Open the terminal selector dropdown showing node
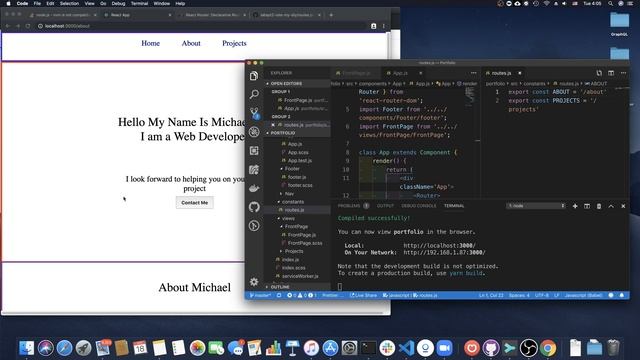Image resolution: width=640 pixels, height=360 pixels. (x=536, y=206)
